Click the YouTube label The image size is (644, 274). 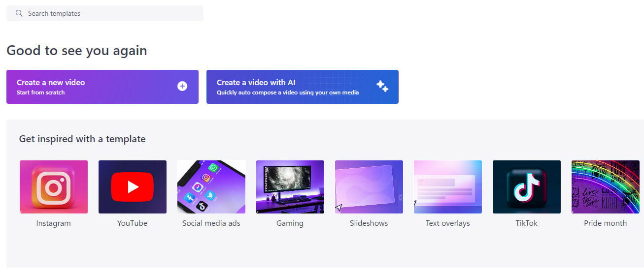click(x=133, y=223)
